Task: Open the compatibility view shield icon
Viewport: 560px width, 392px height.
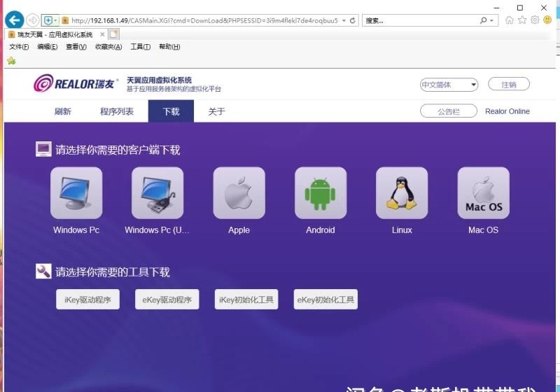Action: point(48,20)
